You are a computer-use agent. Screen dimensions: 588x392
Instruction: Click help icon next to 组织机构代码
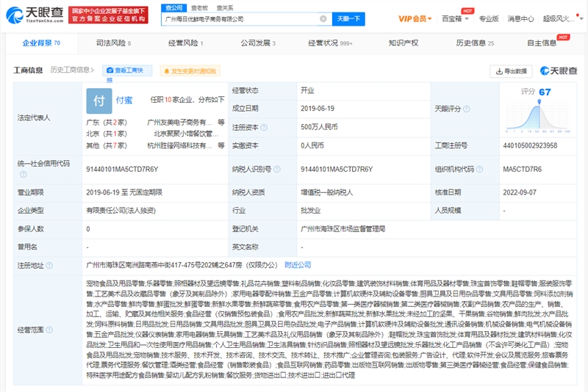479,170
